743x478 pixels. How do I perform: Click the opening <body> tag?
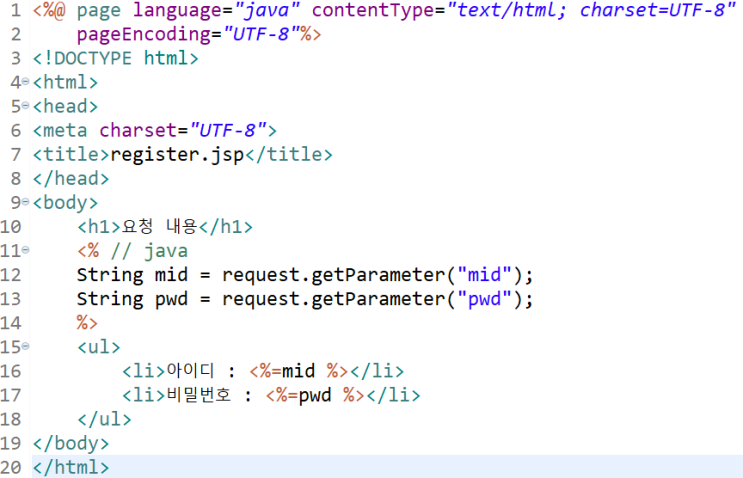coord(65,203)
